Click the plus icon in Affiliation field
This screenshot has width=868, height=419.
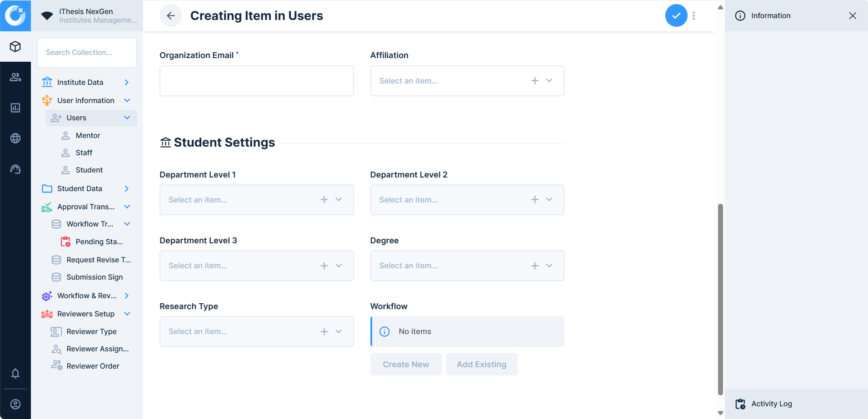pos(535,81)
